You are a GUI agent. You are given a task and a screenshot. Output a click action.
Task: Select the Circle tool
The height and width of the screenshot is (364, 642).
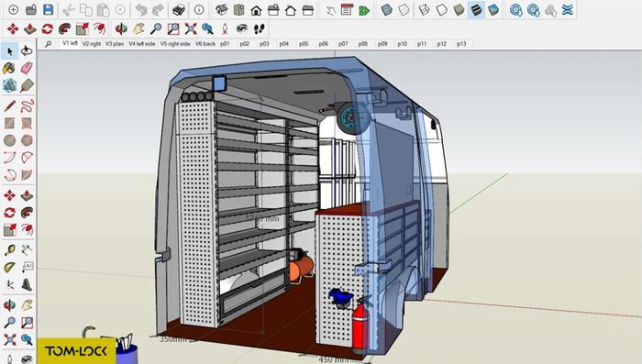coord(9,140)
